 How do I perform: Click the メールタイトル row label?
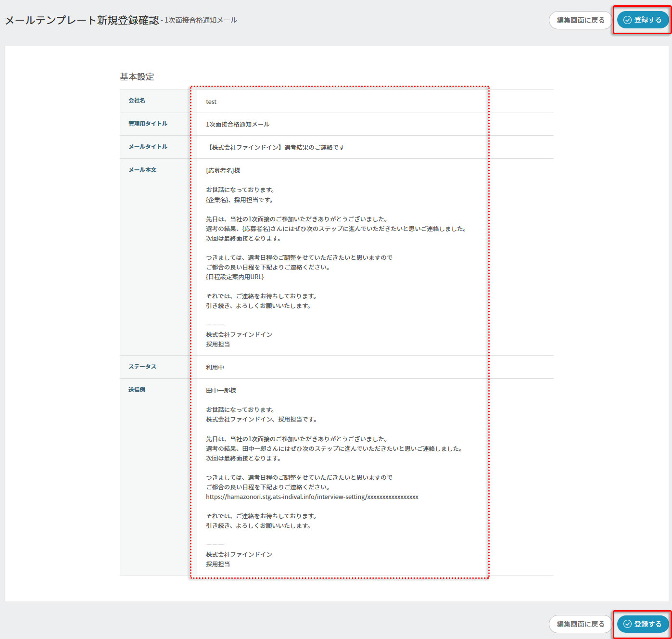148,147
